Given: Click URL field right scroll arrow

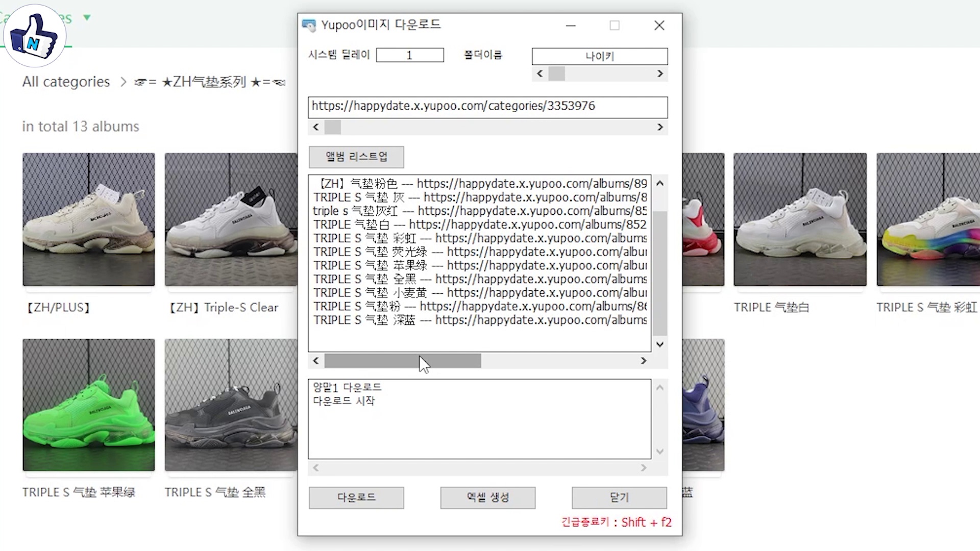Looking at the screenshot, I should pyautogui.click(x=660, y=127).
